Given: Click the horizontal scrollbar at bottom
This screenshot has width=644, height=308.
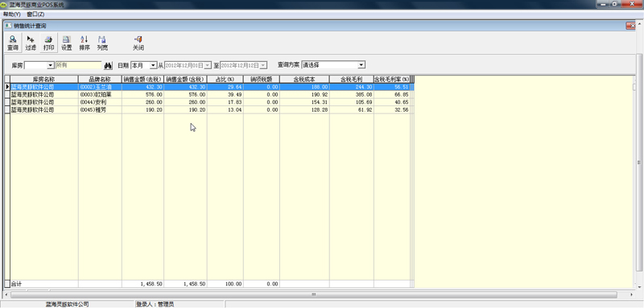Looking at the screenshot, I should [314, 294].
